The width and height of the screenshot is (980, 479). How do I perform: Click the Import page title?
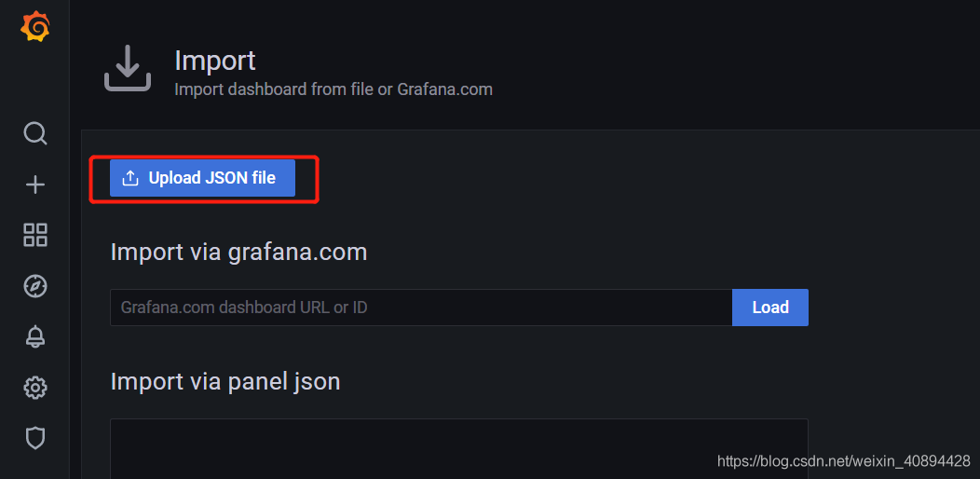coord(215,61)
